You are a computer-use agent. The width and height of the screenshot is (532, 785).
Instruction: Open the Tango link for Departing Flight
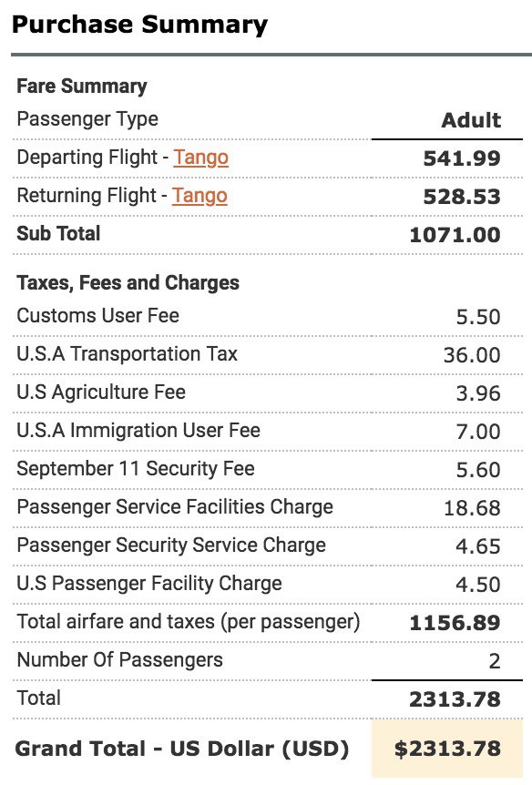click(201, 158)
